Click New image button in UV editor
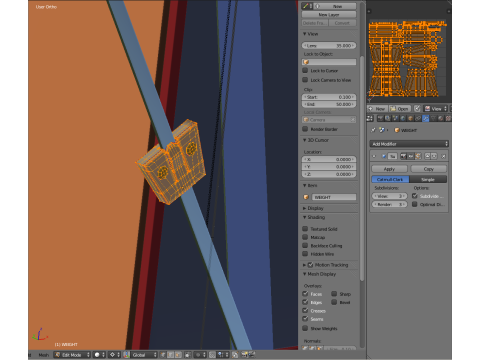This screenshot has width=480, height=360. pyautogui.click(x=377, y=109)
